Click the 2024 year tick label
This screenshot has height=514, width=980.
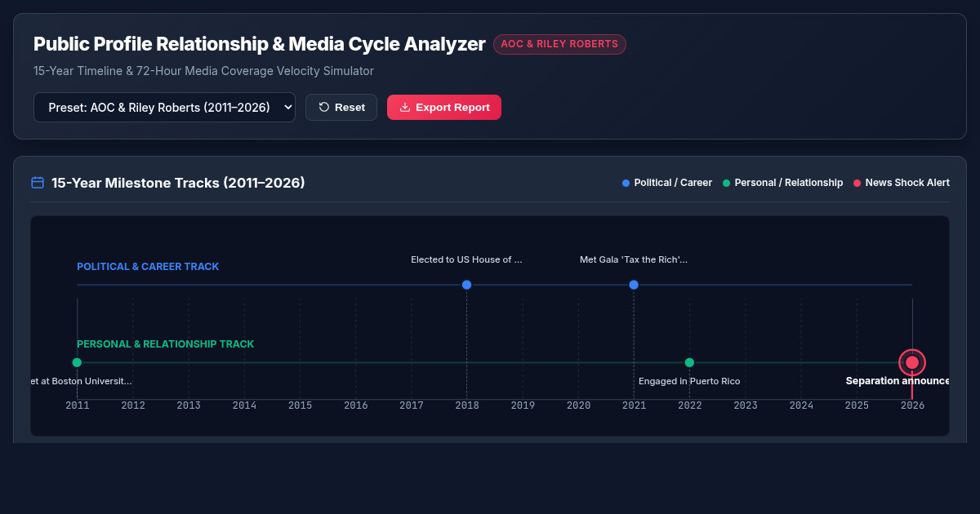pos(801,405)
